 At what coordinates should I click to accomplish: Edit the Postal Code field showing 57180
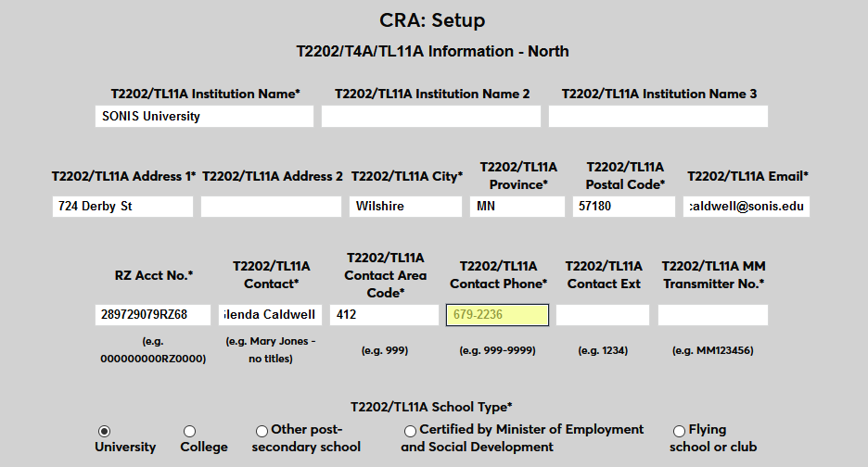(624, 207)
